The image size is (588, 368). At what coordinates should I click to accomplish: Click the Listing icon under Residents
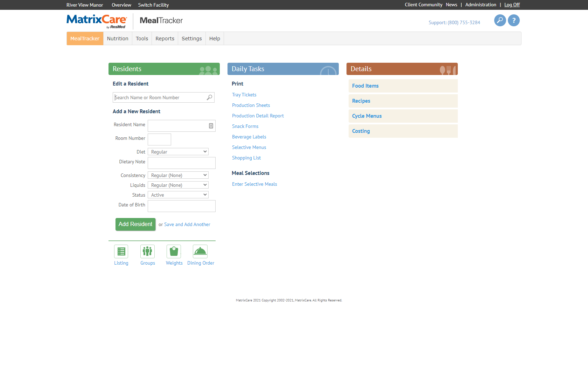(121, 251)
